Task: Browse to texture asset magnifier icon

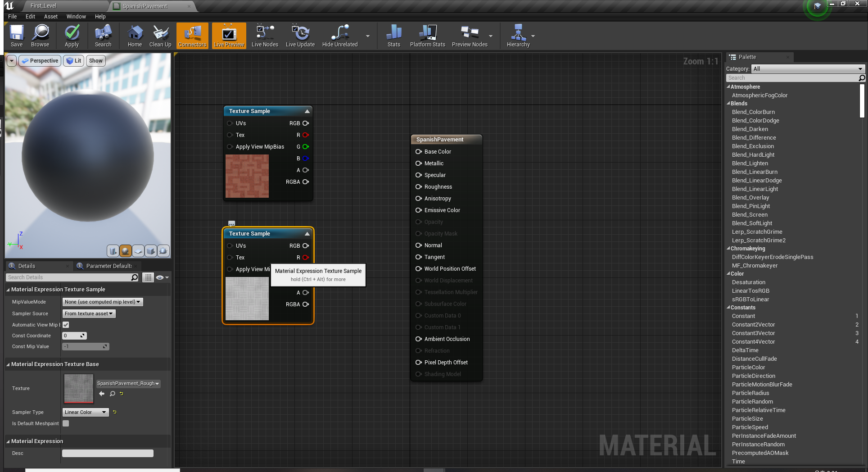Action: coord(113,394)
